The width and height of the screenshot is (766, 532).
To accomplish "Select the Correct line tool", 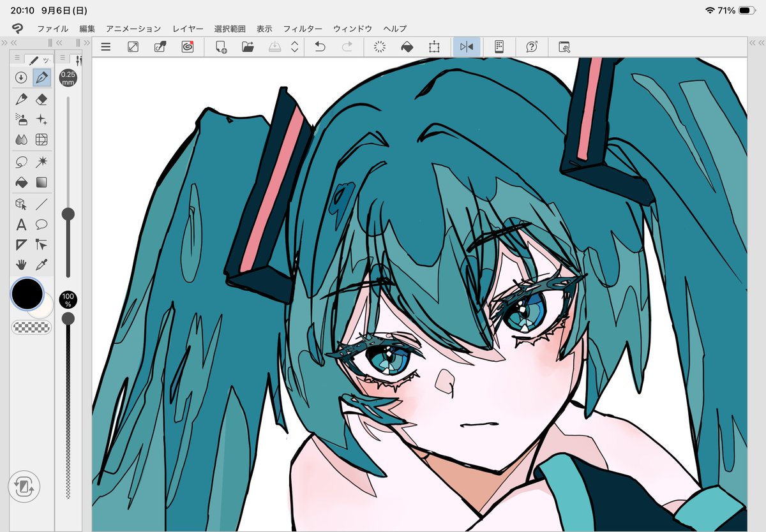I will (41, 244).
